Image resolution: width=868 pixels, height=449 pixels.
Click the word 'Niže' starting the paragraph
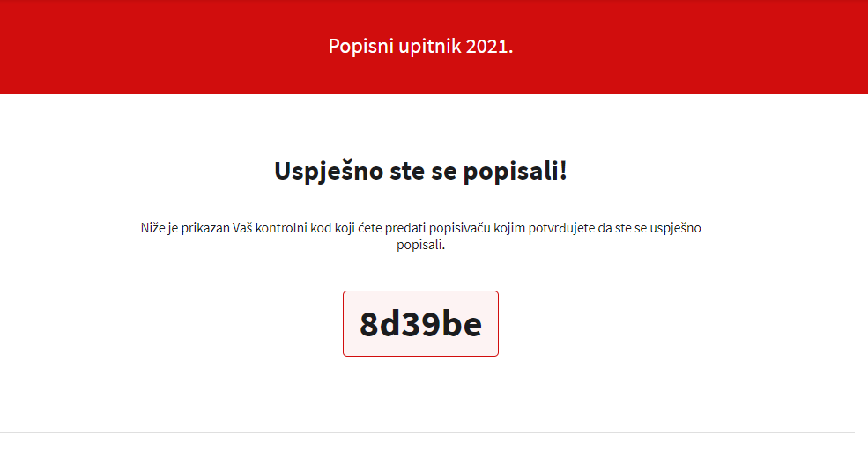[152, 228]
